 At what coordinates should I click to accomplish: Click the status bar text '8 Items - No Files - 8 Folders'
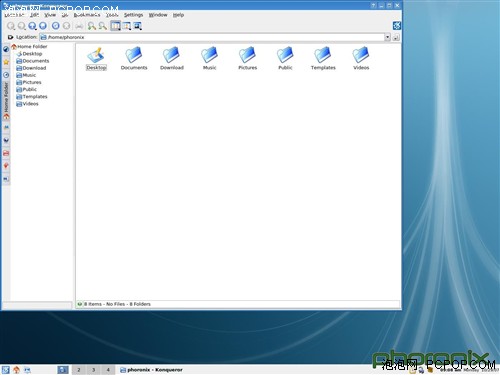(x=117, y=304)
